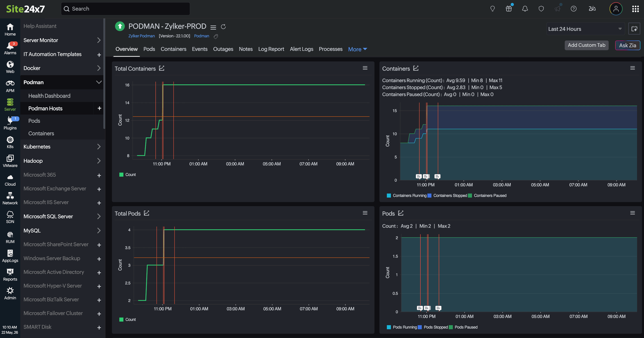
Task: Toggle Containers Paused legend series
Action: pyautogui.click(x=488, y=196)
